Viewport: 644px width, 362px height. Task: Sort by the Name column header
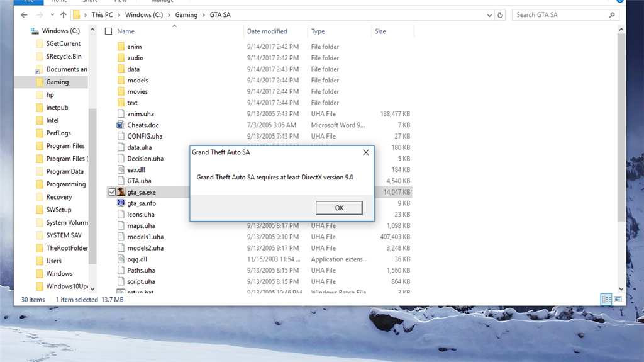coord(125,31)
